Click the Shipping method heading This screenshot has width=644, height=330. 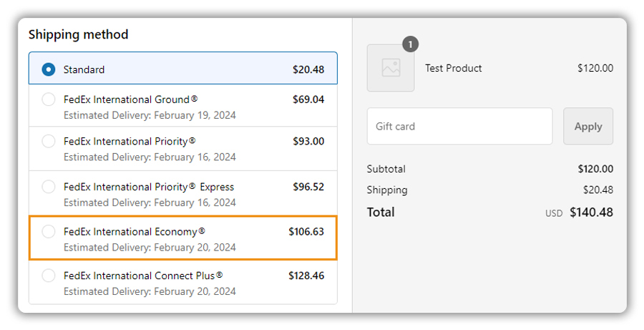[79, 34]
